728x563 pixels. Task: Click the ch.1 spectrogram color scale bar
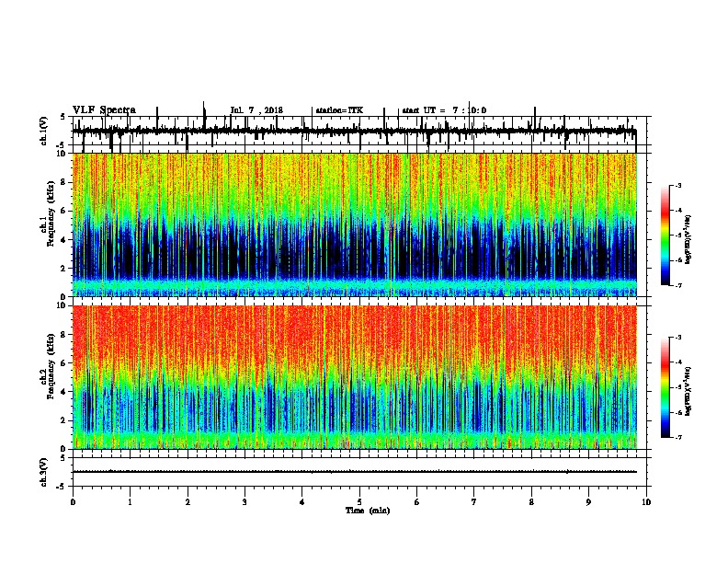[665, 236]
